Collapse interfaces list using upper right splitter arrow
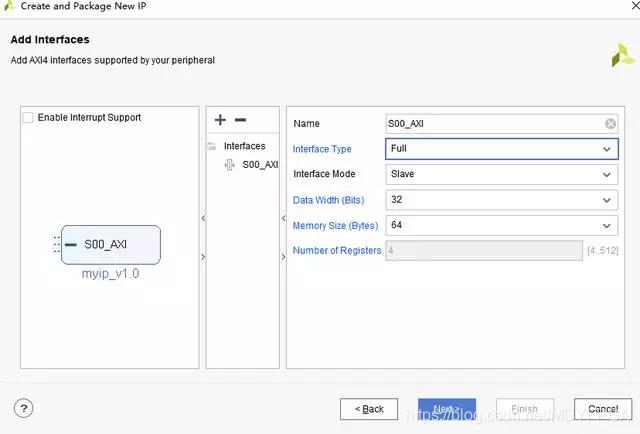Viewport: 640px width, 434px height. point(284,218)
